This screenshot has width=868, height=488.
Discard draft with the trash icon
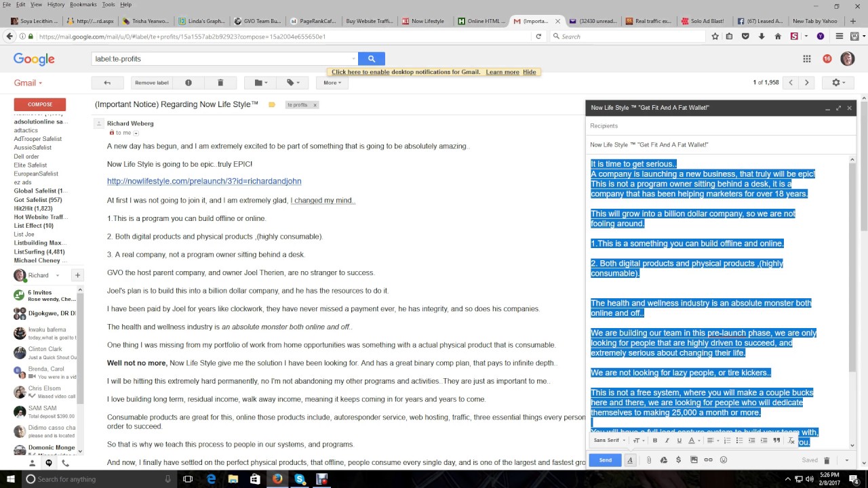coord(827,460)
